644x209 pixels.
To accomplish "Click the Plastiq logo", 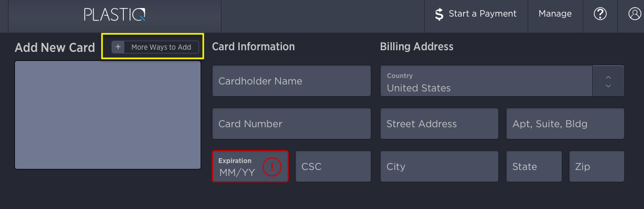I will [115, 14].
